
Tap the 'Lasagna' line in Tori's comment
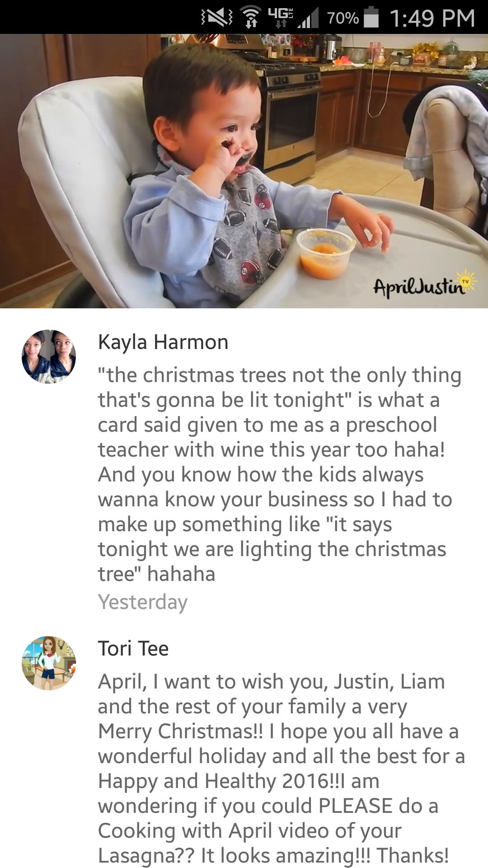[x=273, y=855]
